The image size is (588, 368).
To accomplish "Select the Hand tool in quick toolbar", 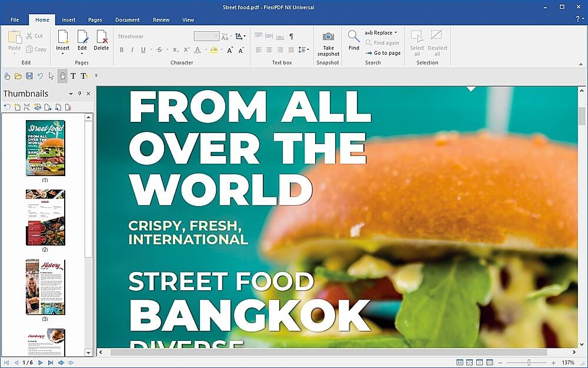I will pyautogui.click(x=62, y=76).
